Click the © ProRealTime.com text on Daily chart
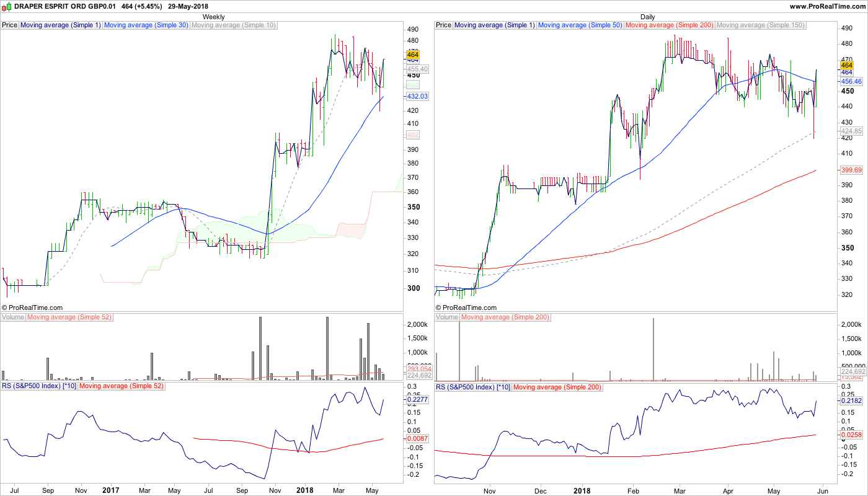The width and height of the screenshot is (868, 496). (x=466, y=308)
